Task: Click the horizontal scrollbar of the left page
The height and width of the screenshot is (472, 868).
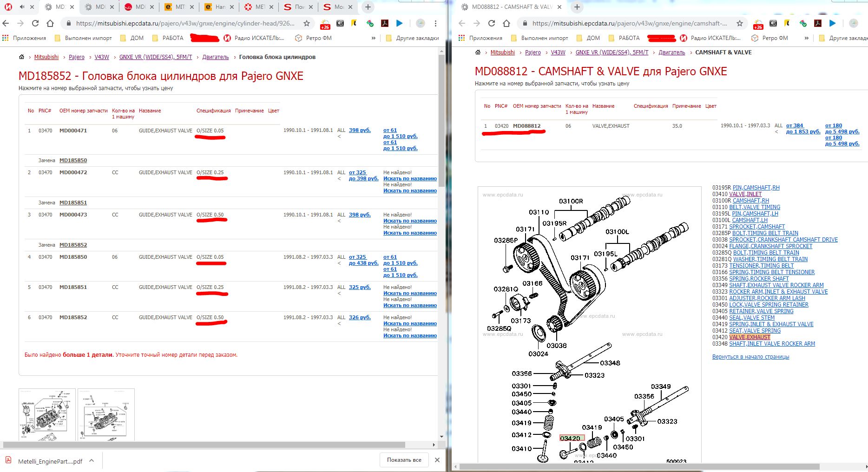Action: pyautogui.click(x=218, y=445)
